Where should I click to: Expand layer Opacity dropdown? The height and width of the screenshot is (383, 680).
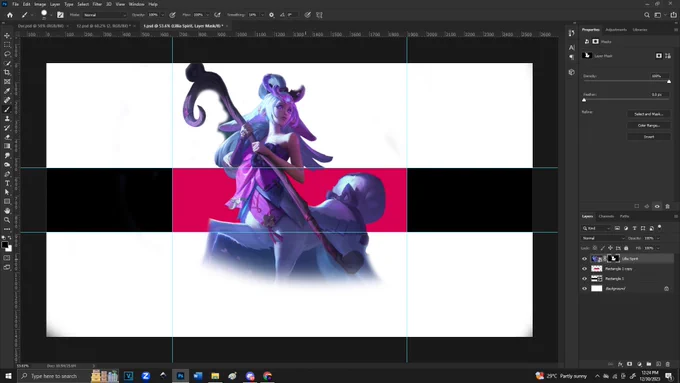click(x=658, y=238)
